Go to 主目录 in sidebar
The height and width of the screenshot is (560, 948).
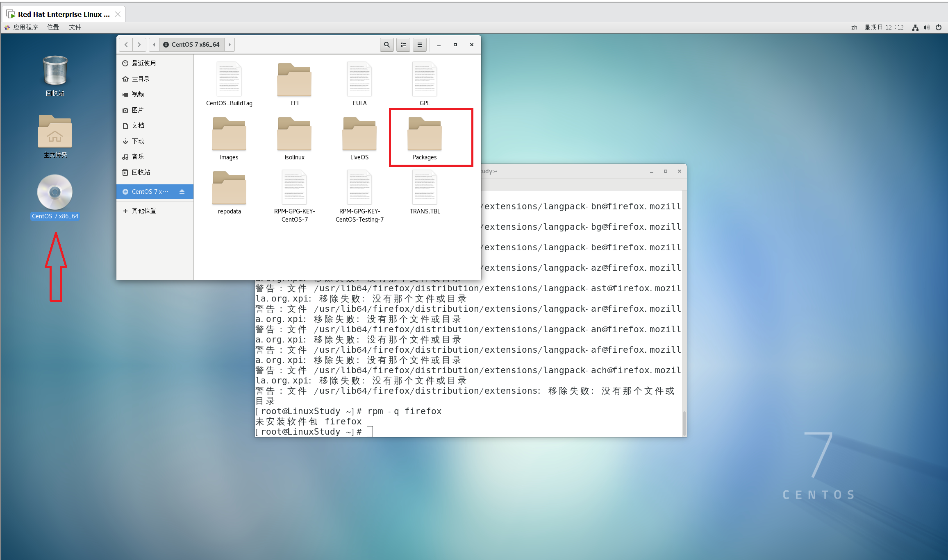pos(155,79)
